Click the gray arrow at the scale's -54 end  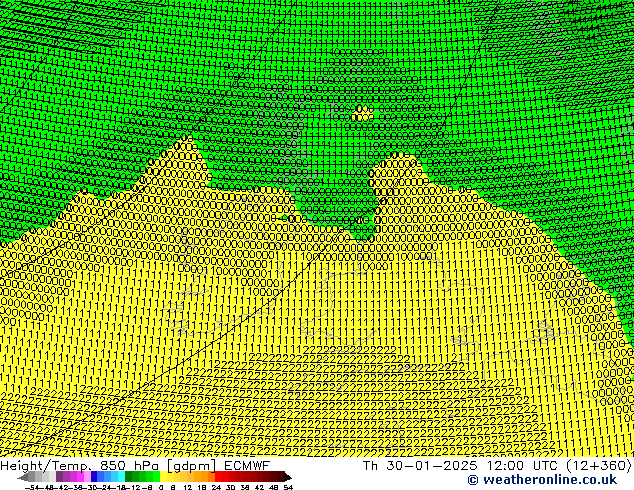point(23,477)
